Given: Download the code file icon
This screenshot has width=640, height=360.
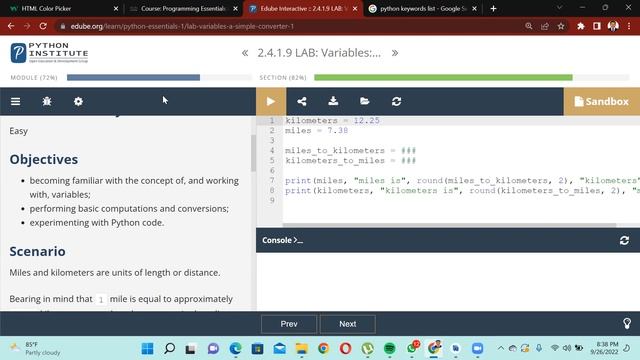Looking at the screenshot, I should [x=333, y=101].
